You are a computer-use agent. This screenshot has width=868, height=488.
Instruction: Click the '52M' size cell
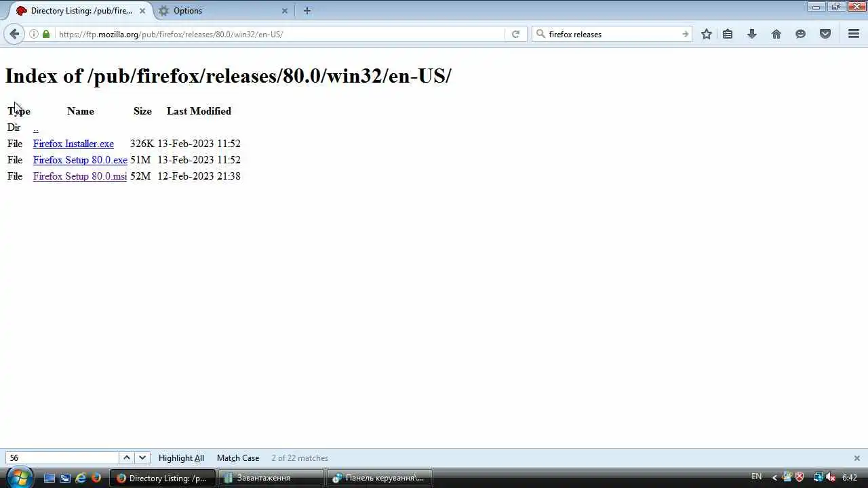pyautogui.click(x=140, y=176)
